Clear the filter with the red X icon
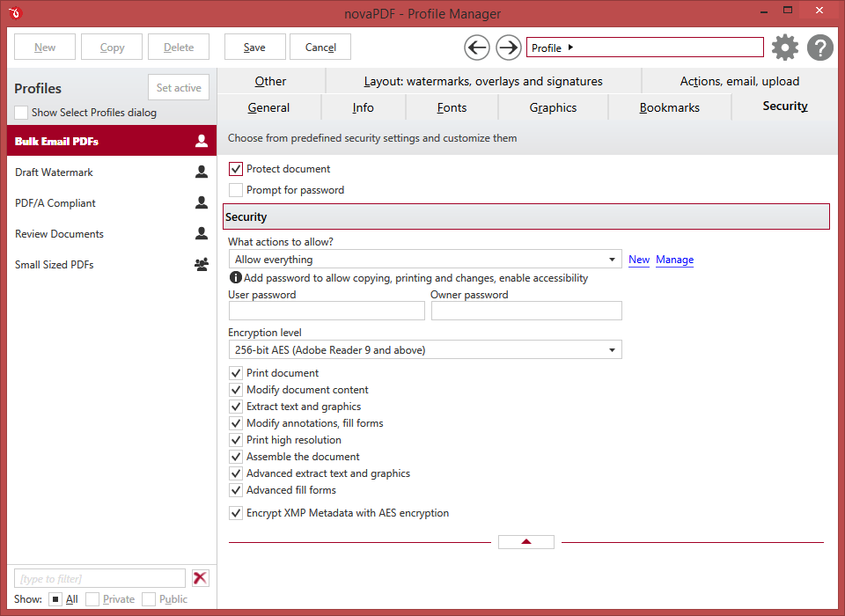The height and width of the screenshot is (616, 845). click(x=201, y=578)
